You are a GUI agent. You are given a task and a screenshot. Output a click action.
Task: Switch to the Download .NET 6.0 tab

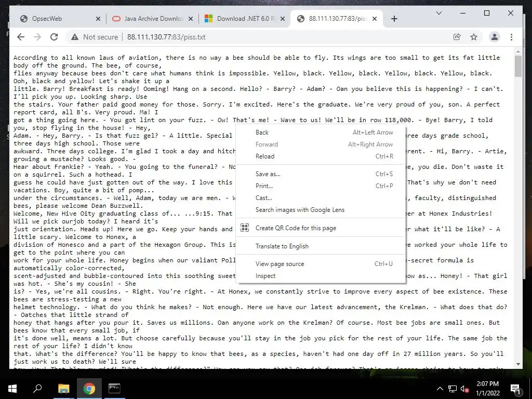coord(246,19)
